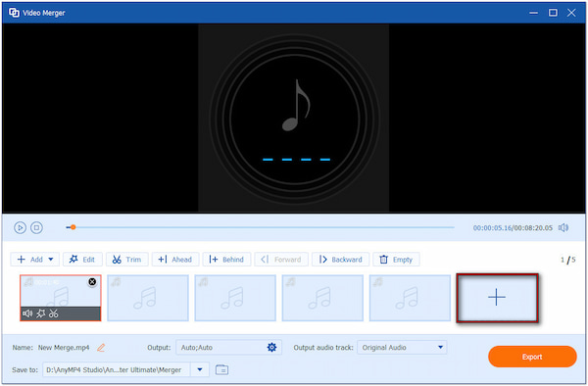Minimize the Video Merger window
The width and height of the screenshot is (588, 386).
click(534, 13)
